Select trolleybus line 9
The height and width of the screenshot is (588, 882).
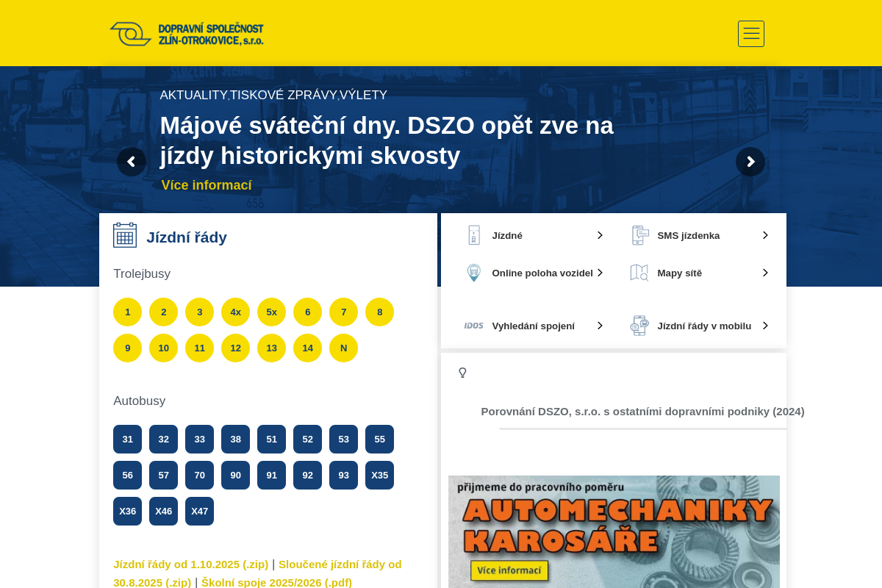click(x=127, y=348)
